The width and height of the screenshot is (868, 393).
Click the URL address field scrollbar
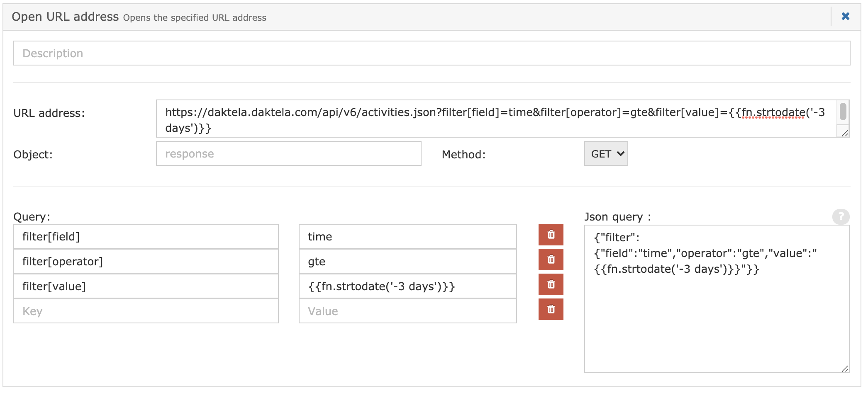click(843, 112)
